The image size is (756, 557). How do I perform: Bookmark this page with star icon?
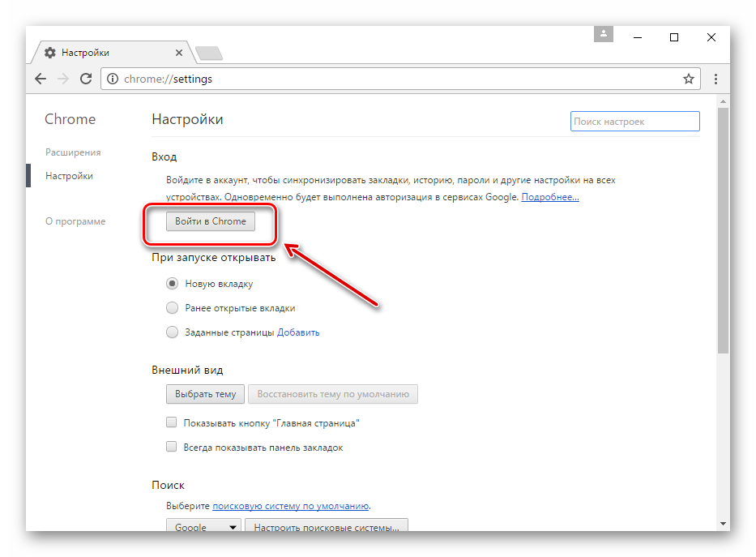tap(688, 79)
